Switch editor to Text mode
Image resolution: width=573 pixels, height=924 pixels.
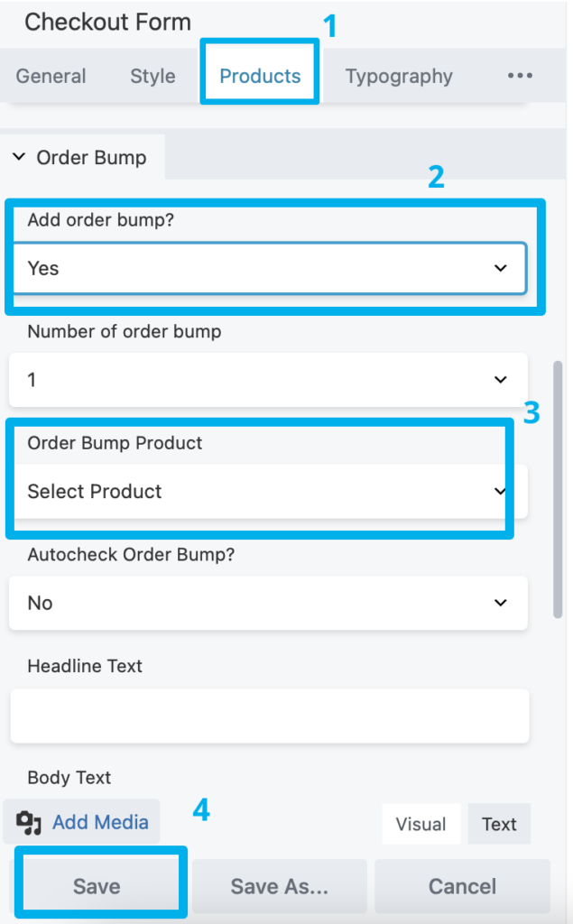(499, 824)
